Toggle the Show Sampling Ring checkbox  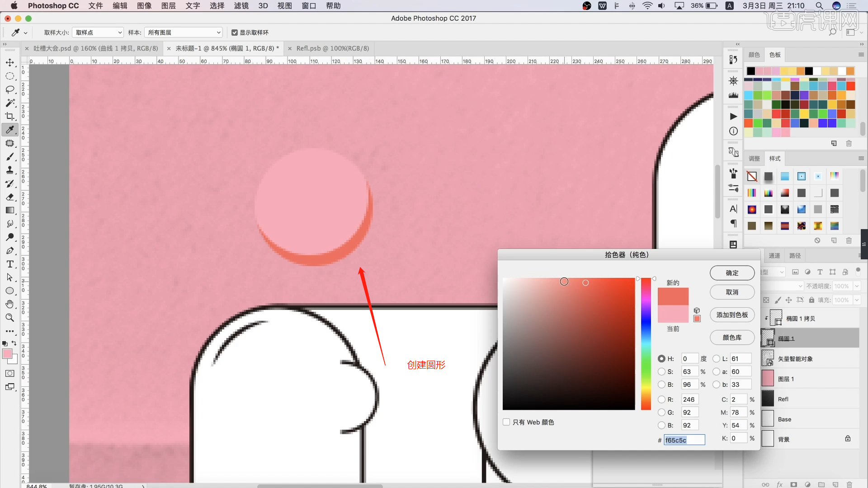234,33
